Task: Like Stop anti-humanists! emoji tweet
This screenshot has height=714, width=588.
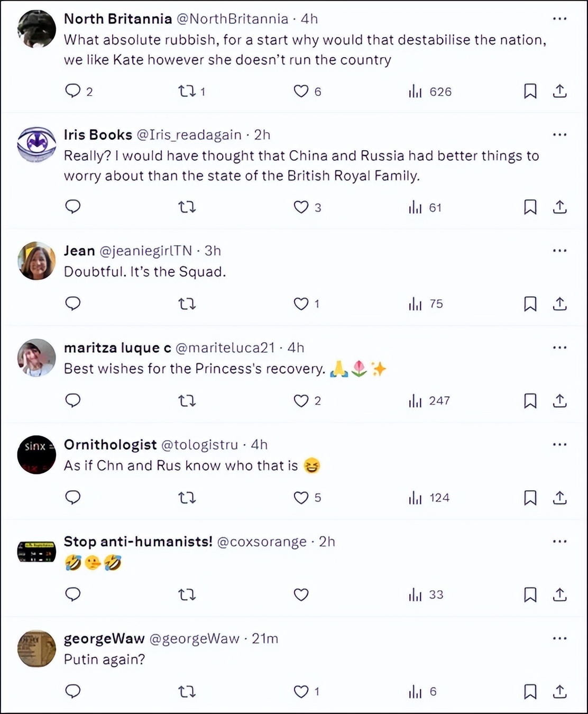Action: [x=301, y=595]
